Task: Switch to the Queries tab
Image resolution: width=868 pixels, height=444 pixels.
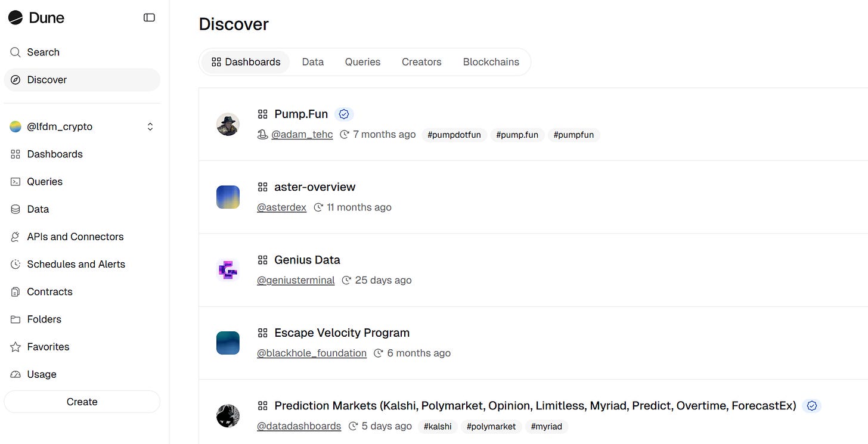Action: pos(362,62)
